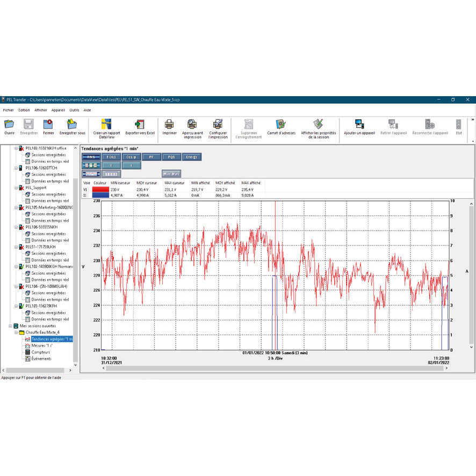
Task: Toggle the Min/Max display button
Action: point(171,174)
